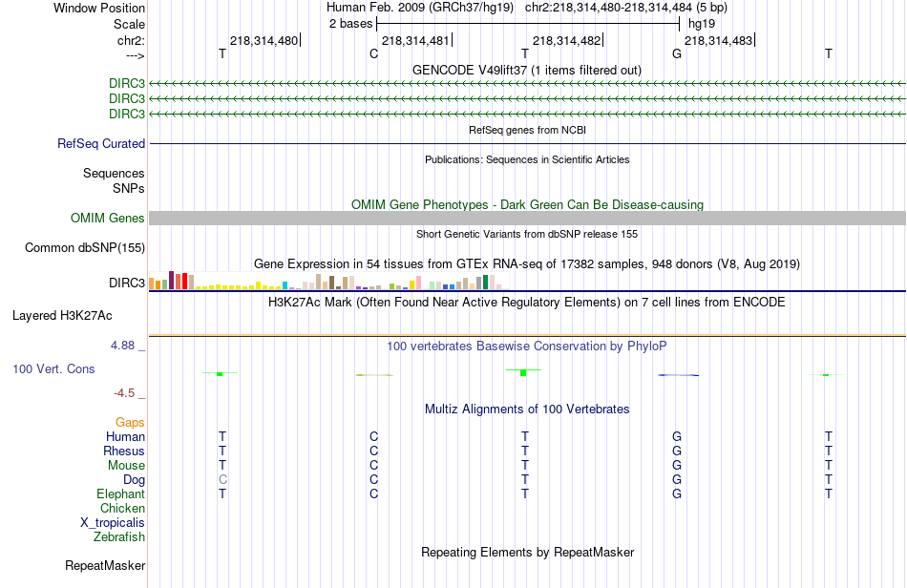Open Multiz Alignments of 100 Vertebrates title
The width and height of the screenshot is (907, 588).
pos(527,409)
